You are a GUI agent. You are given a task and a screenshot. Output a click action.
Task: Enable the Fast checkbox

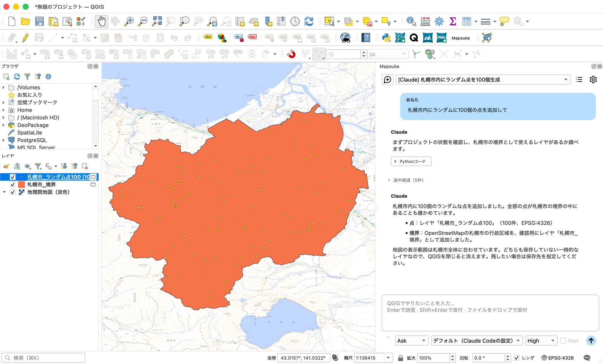click(563, 341)
